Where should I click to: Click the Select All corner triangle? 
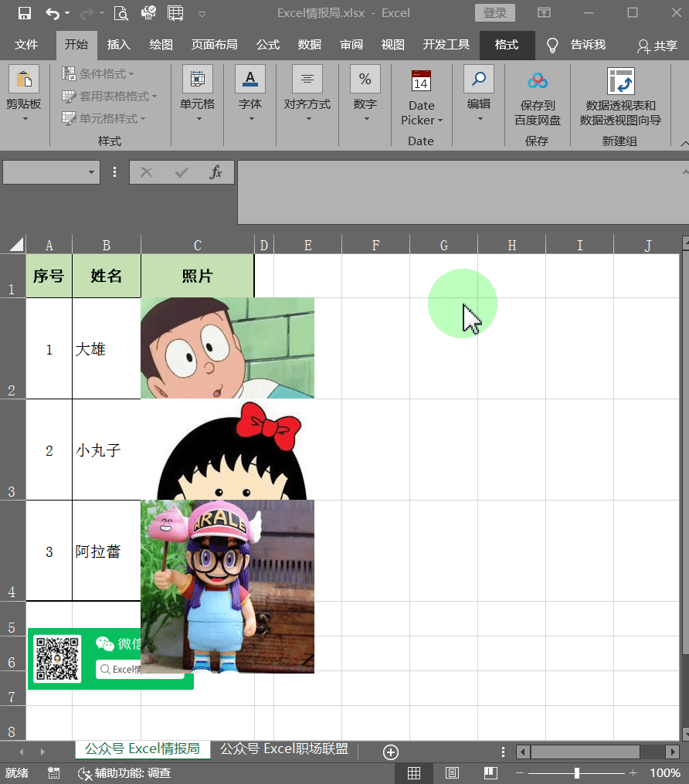15,245
